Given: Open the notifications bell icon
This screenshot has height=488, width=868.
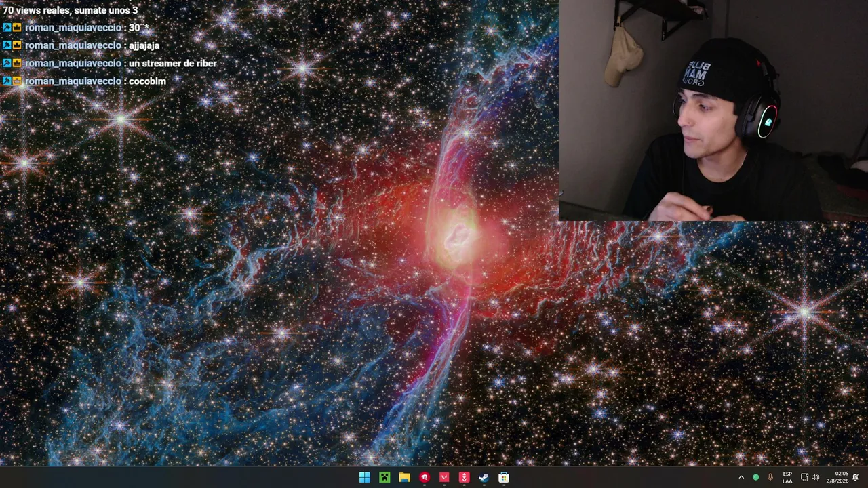Looking at the screenshot, I should click(856, 478).
